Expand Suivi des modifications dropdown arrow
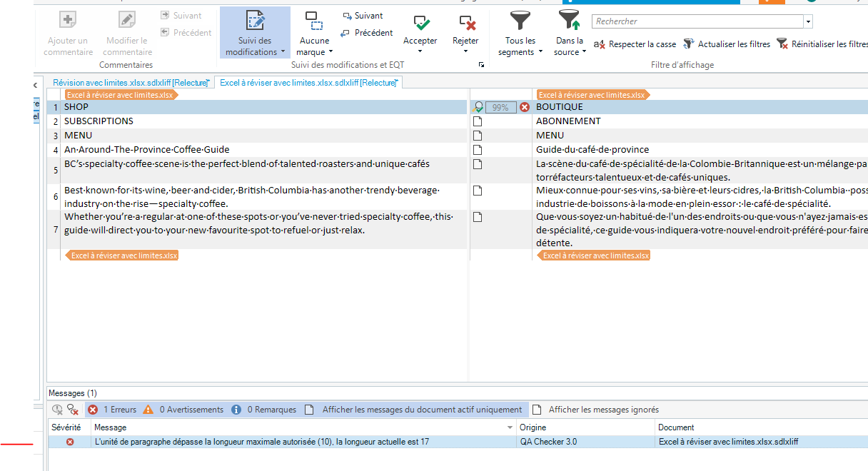Viewport: 868px width, 471px height. point(283,52)
